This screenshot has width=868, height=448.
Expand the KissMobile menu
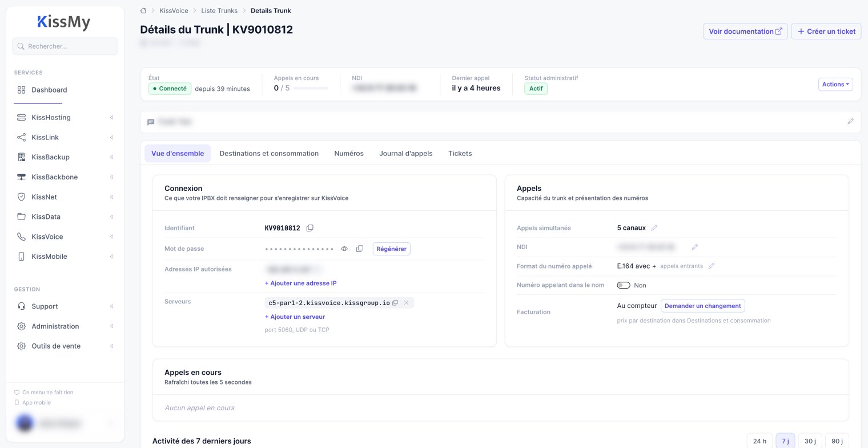coord(111,257)
